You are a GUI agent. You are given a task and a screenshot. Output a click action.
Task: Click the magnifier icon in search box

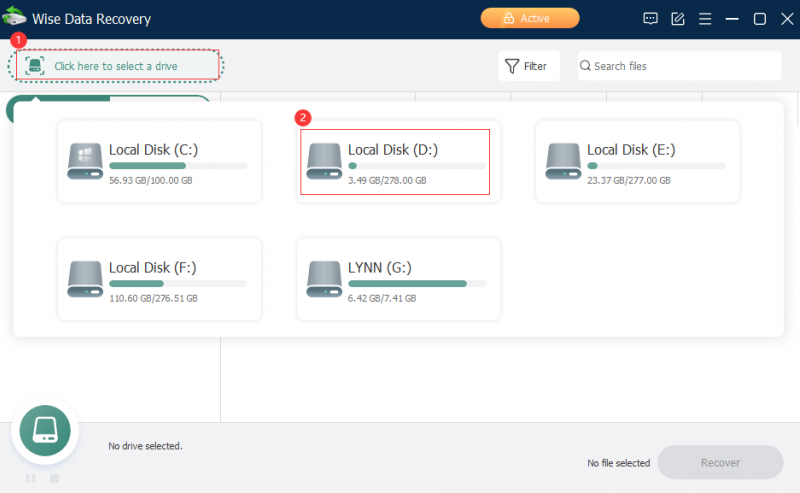pos(585,66)
